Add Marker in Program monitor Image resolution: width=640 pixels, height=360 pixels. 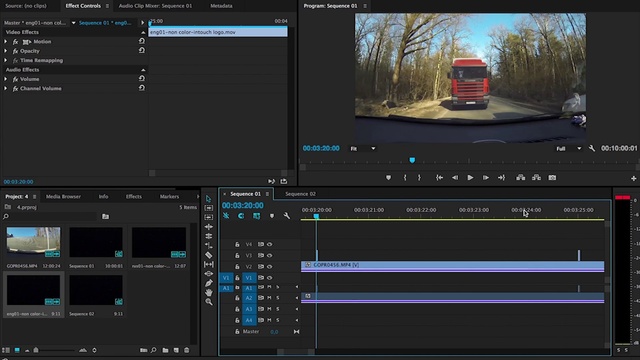pyautogui.click(x=388, y=178)
